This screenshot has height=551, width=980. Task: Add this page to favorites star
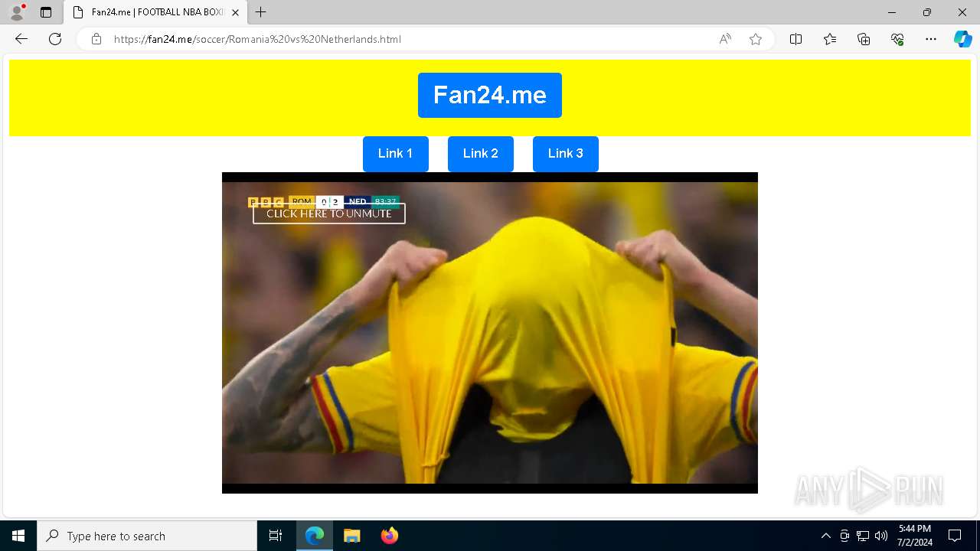pyautogui.click(x=756, y=39)
